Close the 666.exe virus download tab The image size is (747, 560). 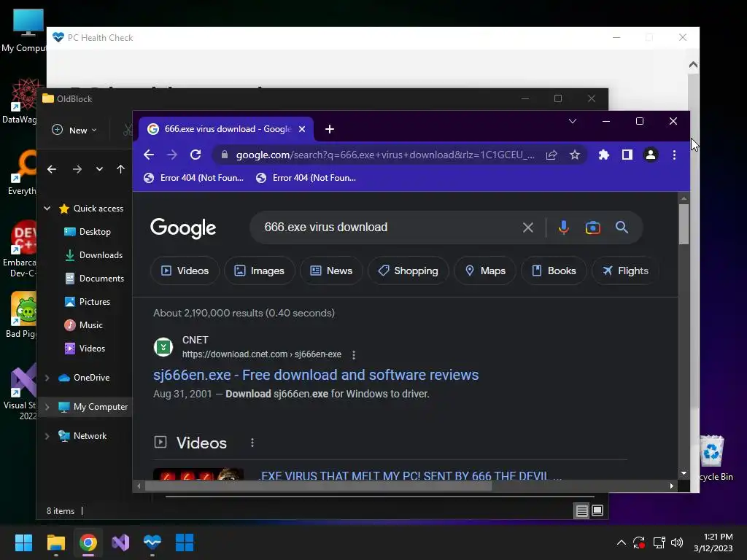[302, 129]
